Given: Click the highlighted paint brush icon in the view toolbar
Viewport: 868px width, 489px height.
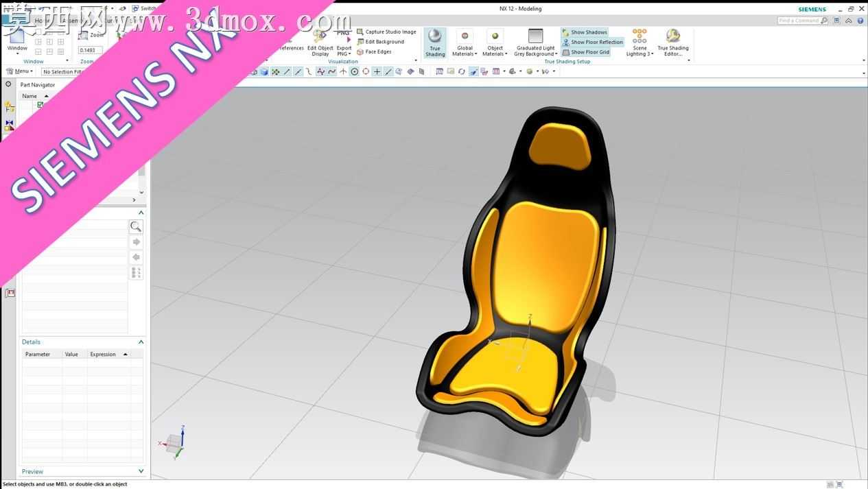Looking at the screenshot, I should click(473, 71).
